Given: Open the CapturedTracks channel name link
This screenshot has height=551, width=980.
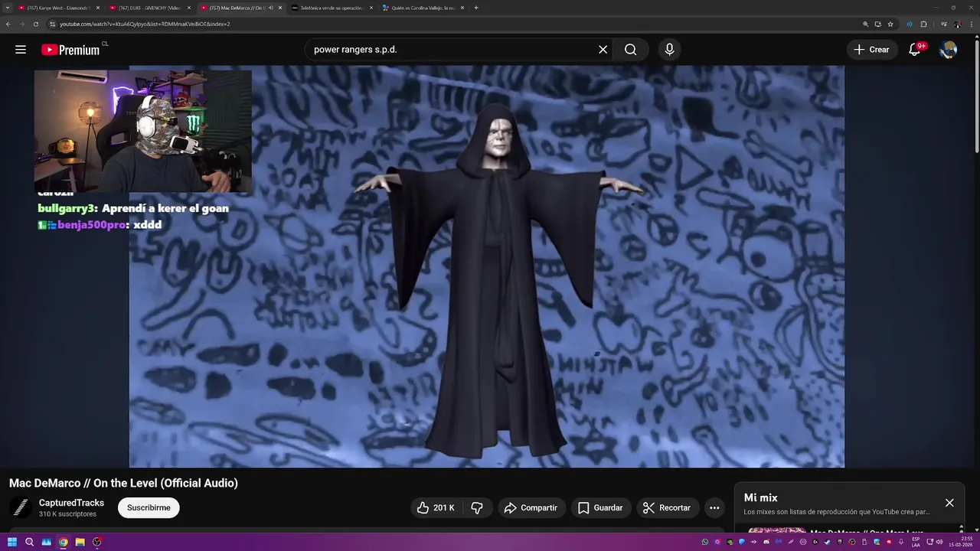Looking at the screenshot, I should coord(71,503).
